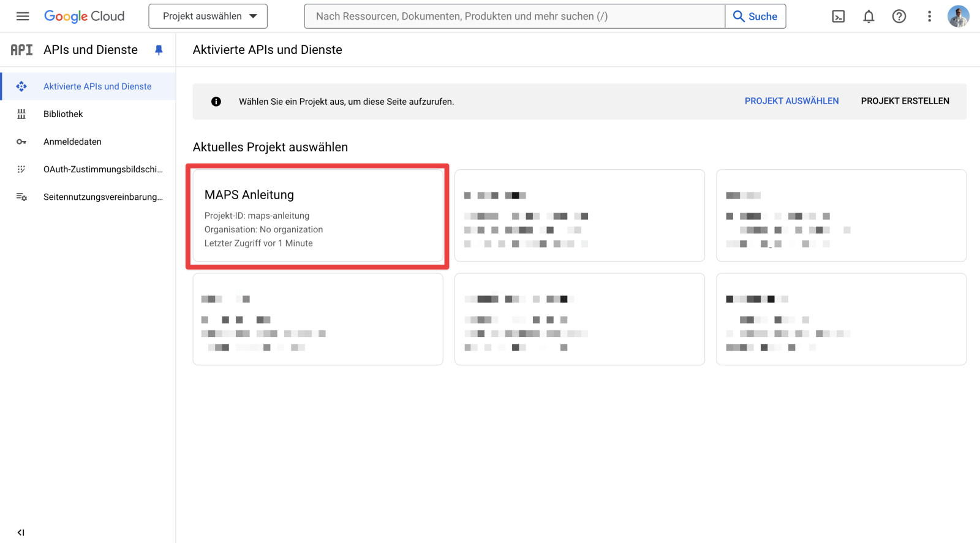Click the Anmeldedaten key icon

(21, 142)
